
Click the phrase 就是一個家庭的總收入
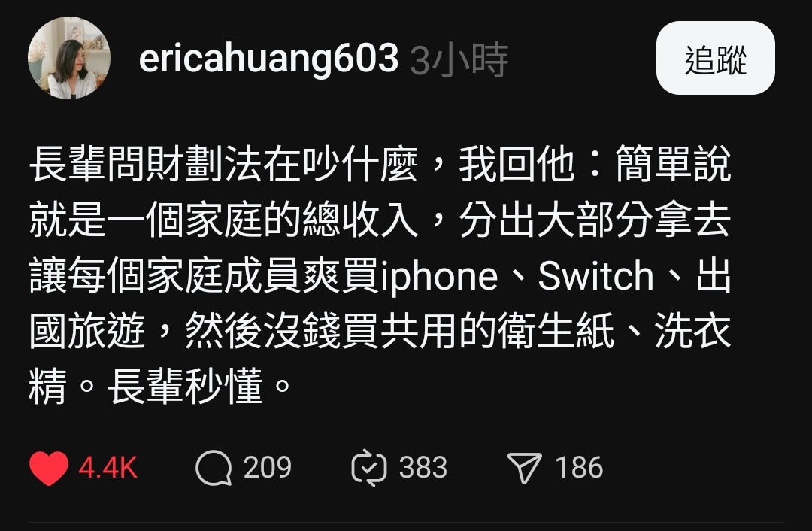224,220
